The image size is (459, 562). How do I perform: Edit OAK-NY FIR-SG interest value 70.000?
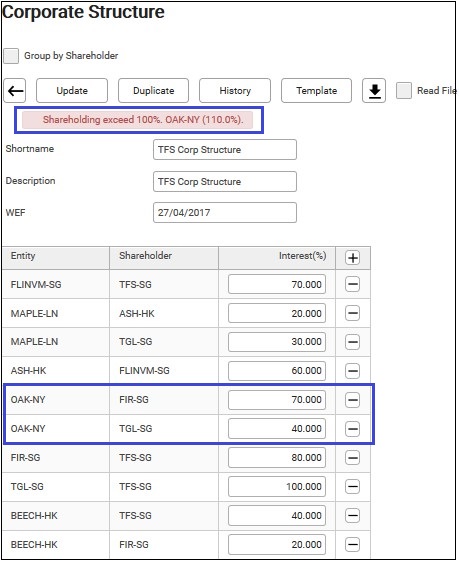(277, 400)
